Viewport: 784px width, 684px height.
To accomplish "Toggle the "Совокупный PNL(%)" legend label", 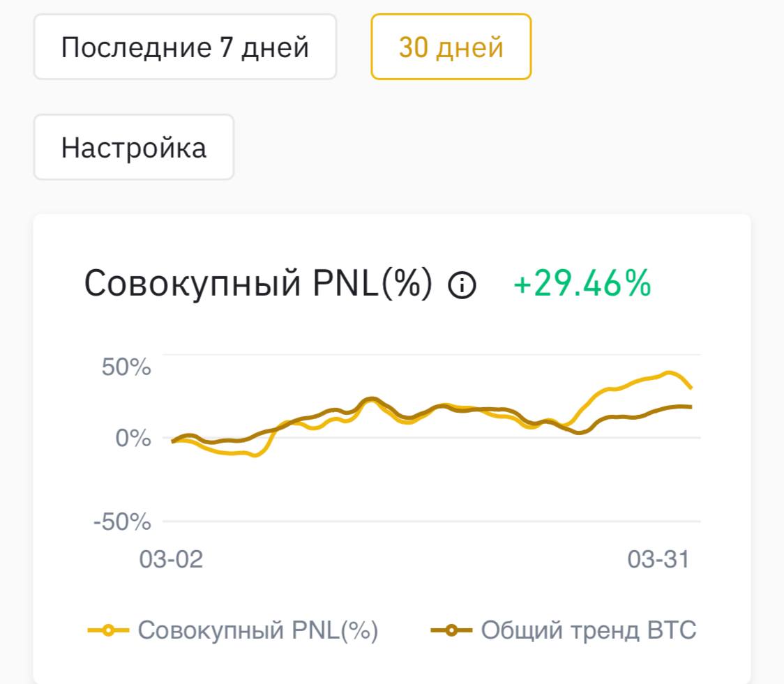I will coord(257,630).
